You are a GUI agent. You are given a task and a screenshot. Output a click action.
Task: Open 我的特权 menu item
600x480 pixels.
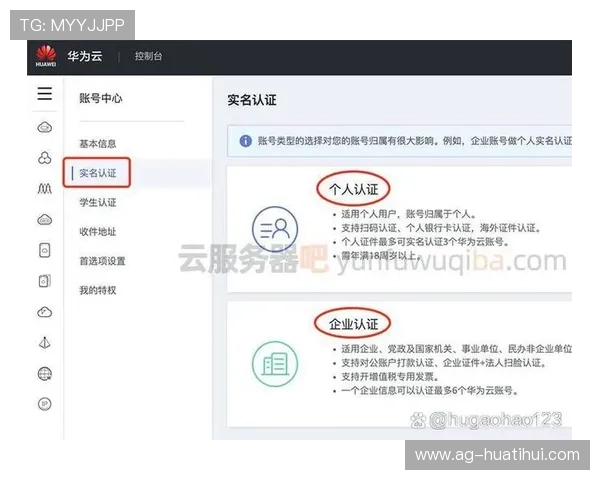pos(98,290)
